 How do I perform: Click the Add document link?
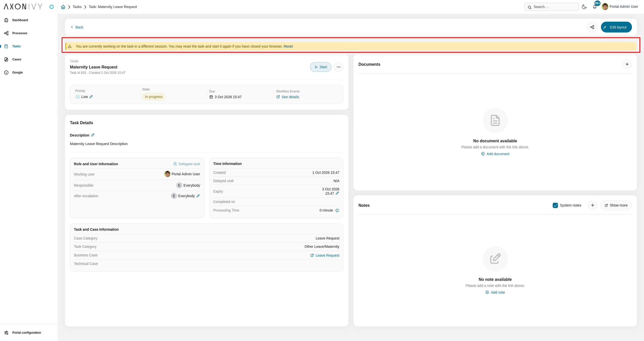495,154
